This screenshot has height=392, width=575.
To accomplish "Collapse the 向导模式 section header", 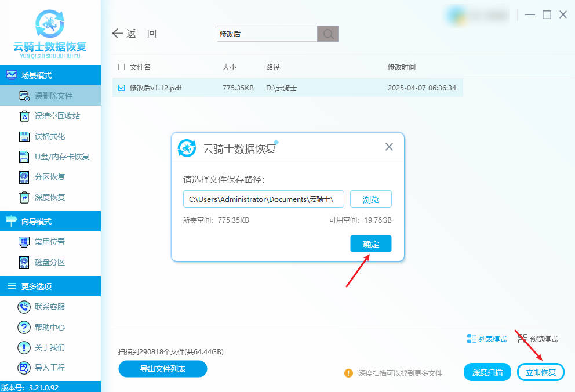I will (x=50, y=222).
